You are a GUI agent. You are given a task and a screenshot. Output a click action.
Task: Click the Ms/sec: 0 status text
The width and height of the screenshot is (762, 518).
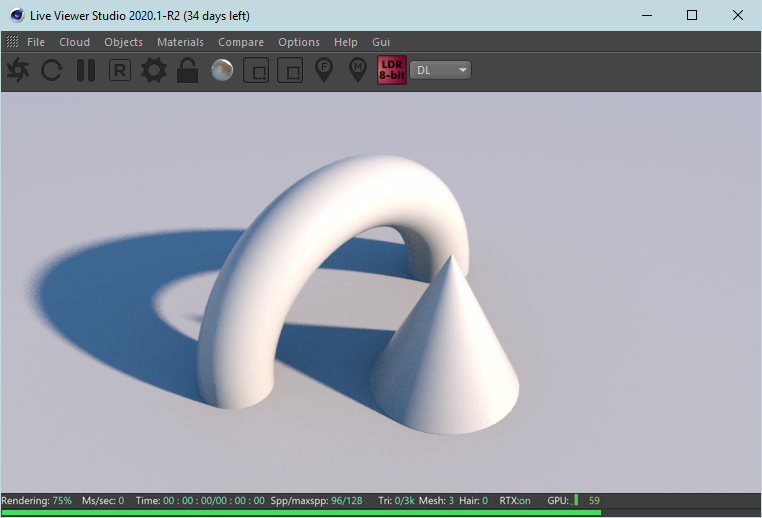pos(103,501)
